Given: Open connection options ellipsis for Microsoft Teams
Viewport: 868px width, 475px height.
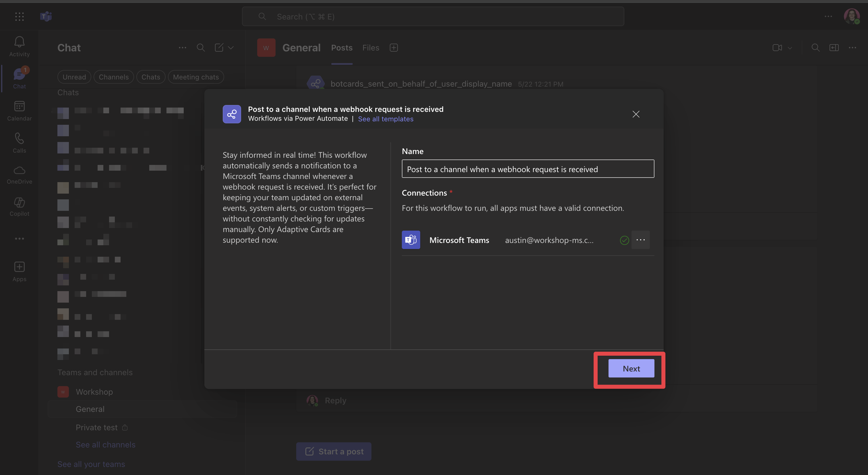Looking at the screenshot, I should coord(641,240).
